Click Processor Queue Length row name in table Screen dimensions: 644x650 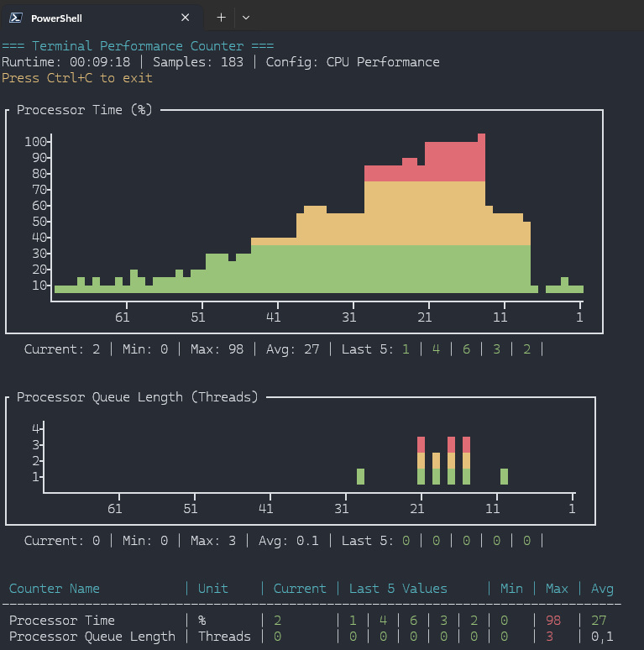coord(92,637)
